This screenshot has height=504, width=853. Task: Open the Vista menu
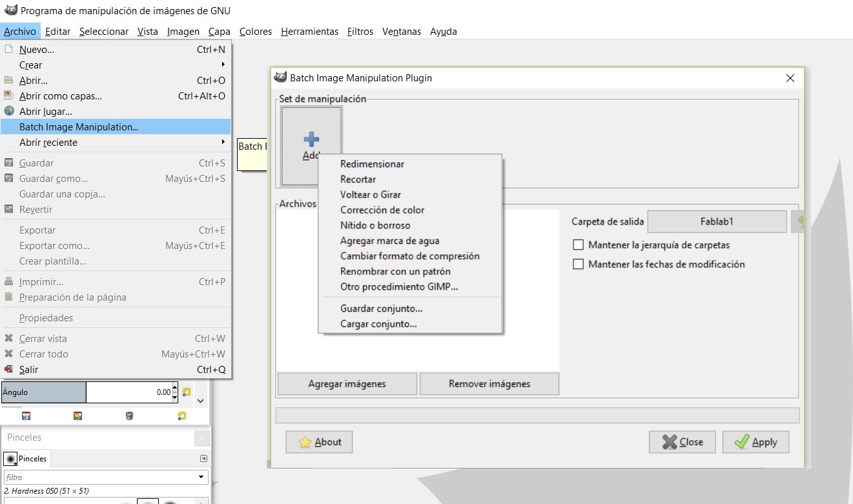pyautogui.click(x=148, y=31)
